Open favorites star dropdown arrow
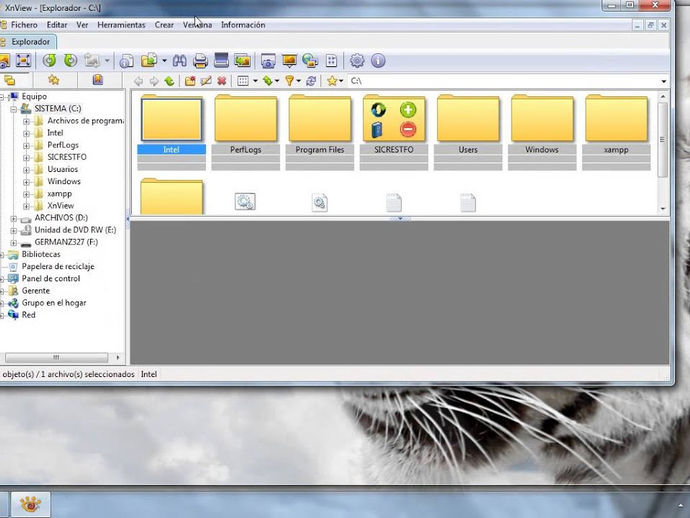 coord(341,81)
